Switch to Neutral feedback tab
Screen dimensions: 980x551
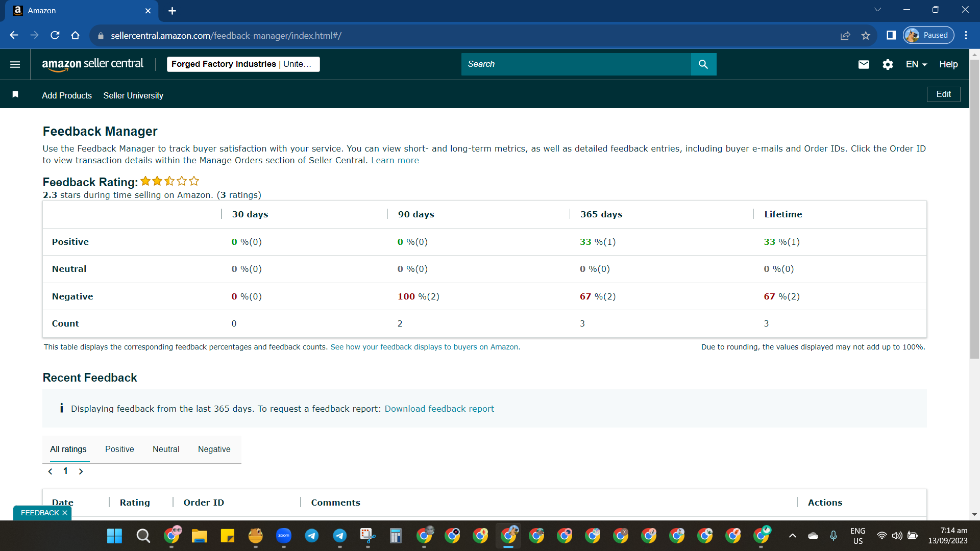tap(166, 449)
